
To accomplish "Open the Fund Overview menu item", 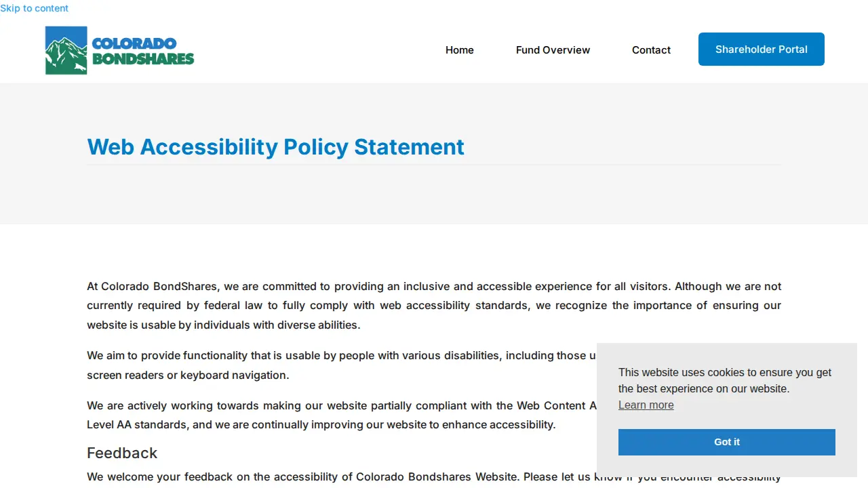I will coord(553,50).
